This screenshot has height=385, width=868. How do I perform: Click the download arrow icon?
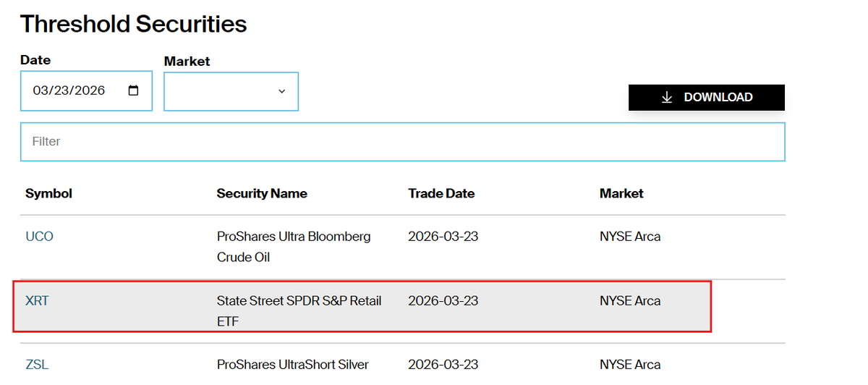point(667,97)
